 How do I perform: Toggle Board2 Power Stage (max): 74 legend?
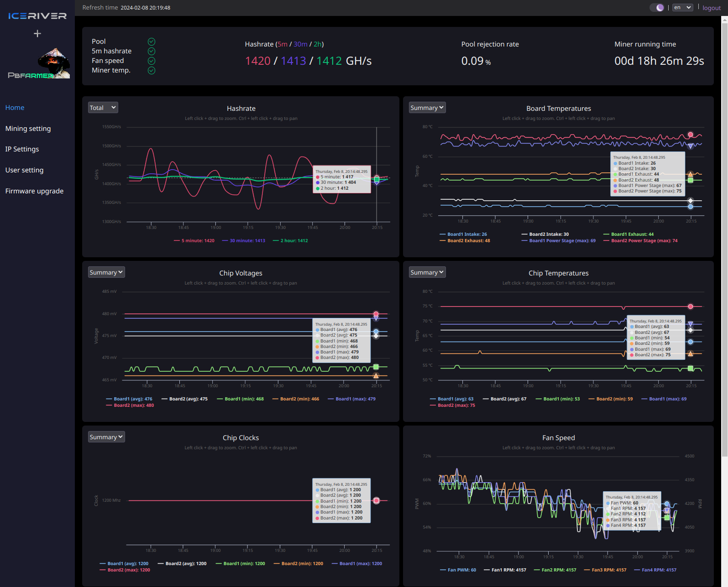point(640,241)
